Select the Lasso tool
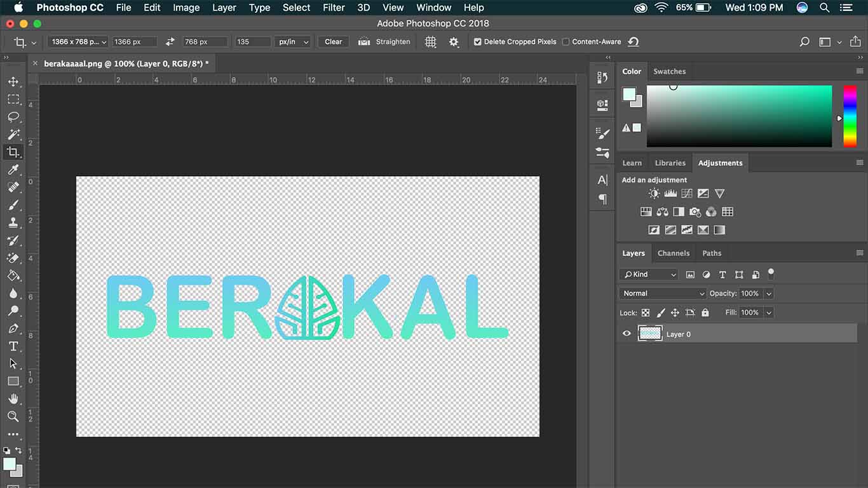This screenshot has width=868, height=488. [x=13, y=116]
